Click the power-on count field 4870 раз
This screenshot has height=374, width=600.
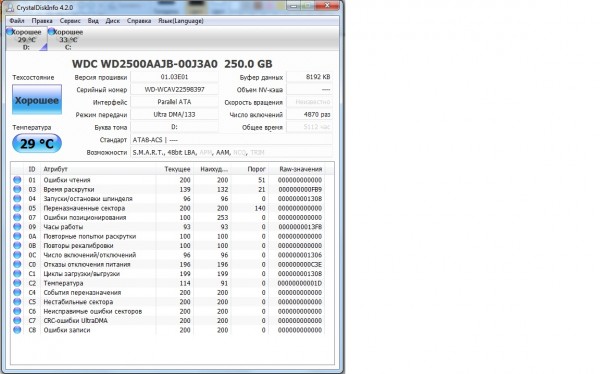(309, 114)
